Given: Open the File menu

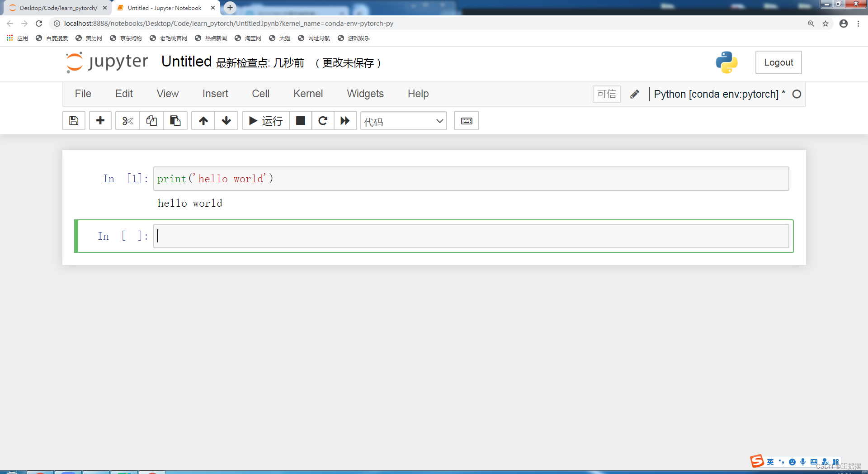Looking at the screenshot, I should pyautogui.click(x=83, y=94).
